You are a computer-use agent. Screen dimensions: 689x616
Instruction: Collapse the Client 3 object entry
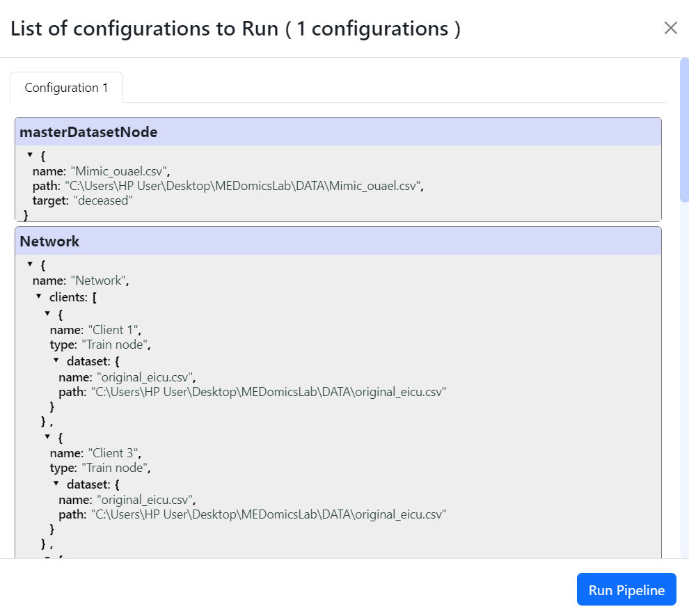47,436
